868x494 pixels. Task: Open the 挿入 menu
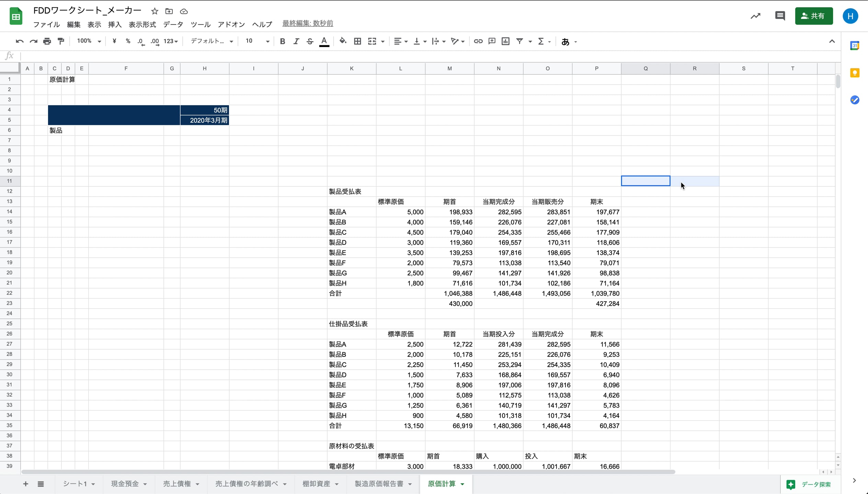[115, 24]
